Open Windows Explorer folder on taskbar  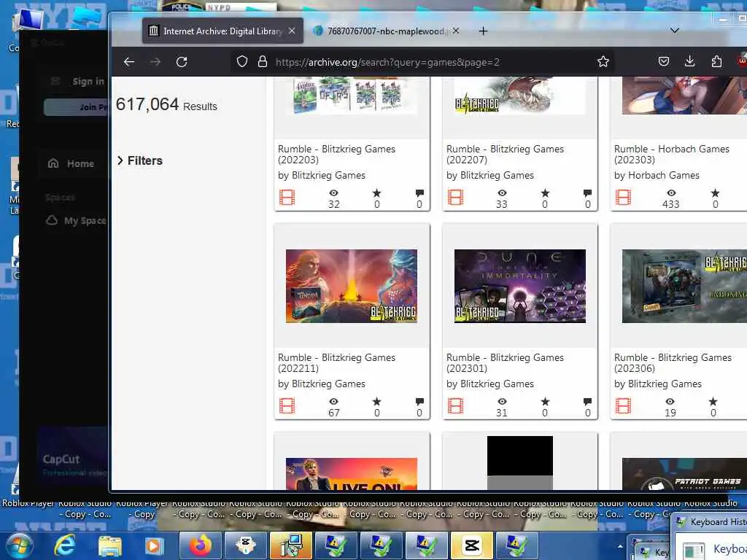(110, 545)
